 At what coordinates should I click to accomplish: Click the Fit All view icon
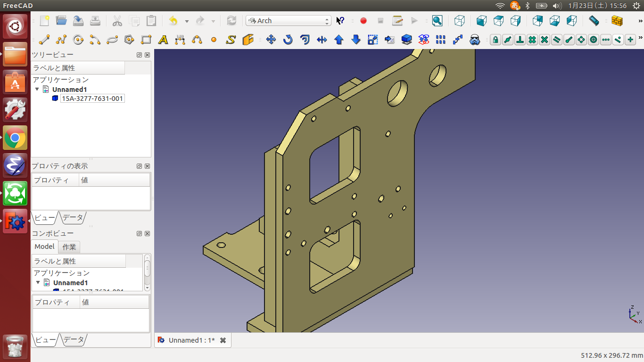pyautogui.click(x=437, y=21)
